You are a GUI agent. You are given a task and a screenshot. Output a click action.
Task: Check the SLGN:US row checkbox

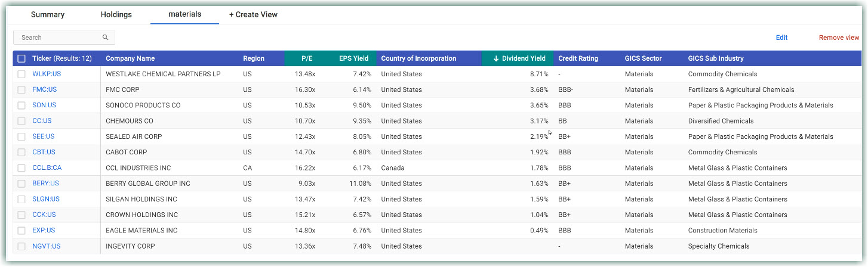point(21,199)
